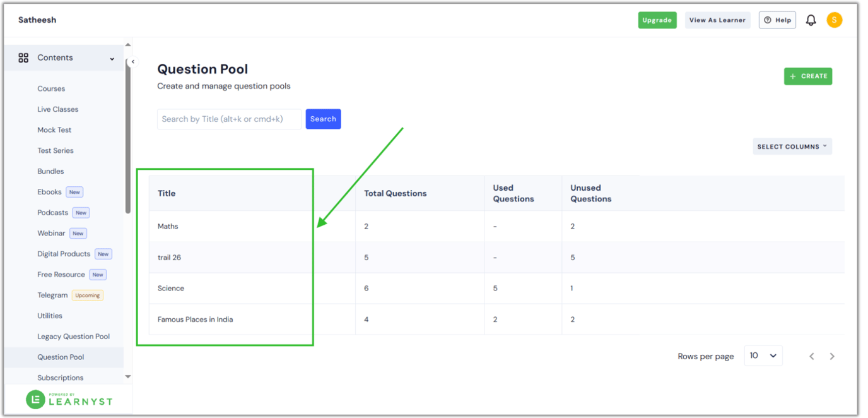Open the notifications bell icon

coord(811,20)
